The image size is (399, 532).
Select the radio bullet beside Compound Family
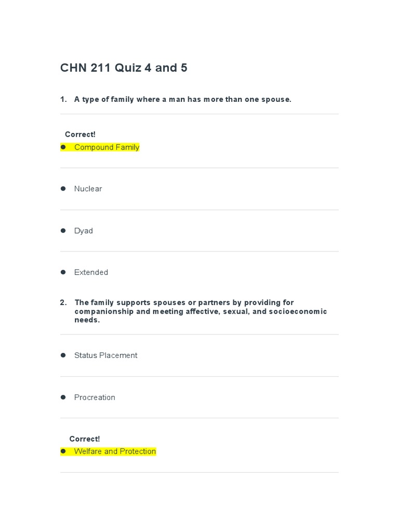tap(63, 147)
